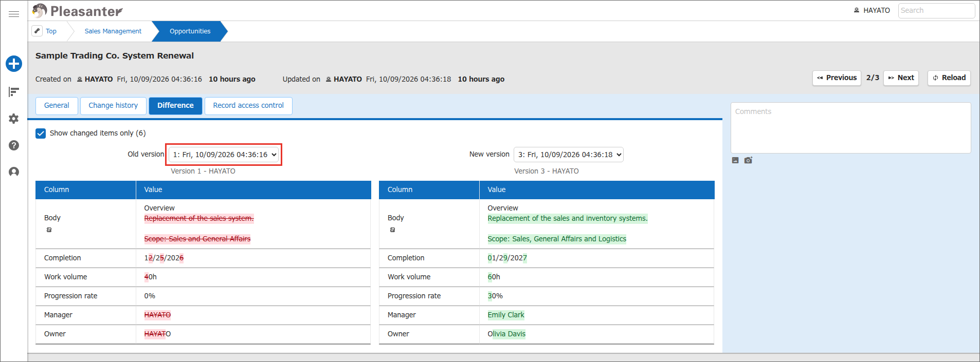Click the small icon under old version Body label
The image size is (980, 362).
49,230
